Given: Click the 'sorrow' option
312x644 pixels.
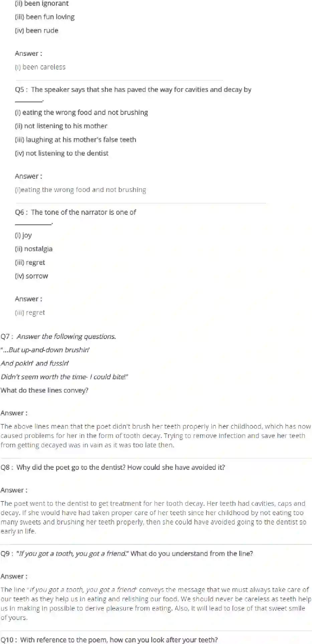Looking at the screenshot, I should click(x=31, y=276).
